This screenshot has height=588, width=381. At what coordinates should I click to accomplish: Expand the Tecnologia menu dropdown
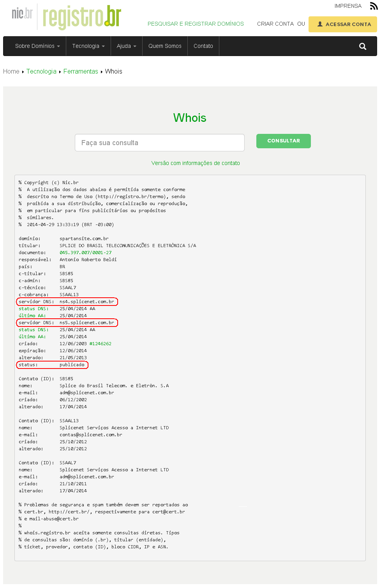point(88,46)
